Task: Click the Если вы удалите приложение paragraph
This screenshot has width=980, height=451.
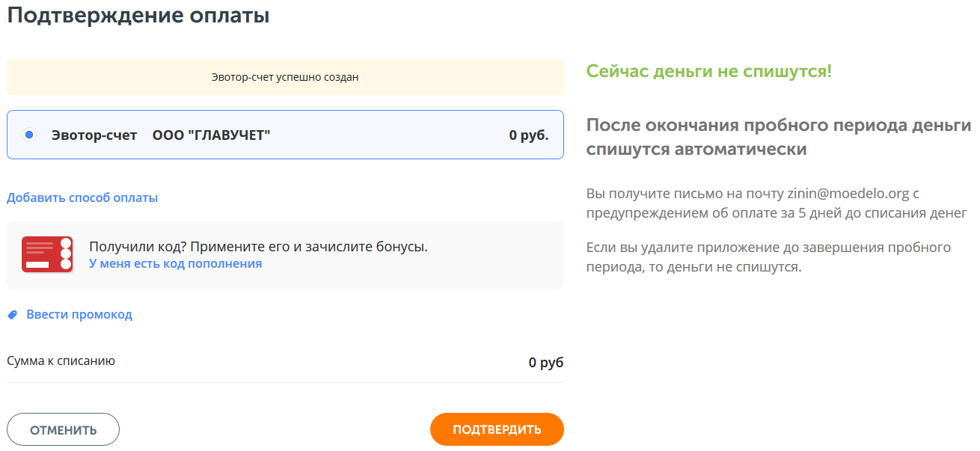Action: (768, 257)
